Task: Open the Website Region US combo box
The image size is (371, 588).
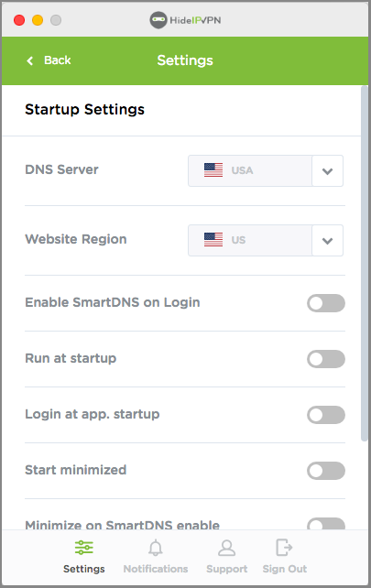Action: 266,240
